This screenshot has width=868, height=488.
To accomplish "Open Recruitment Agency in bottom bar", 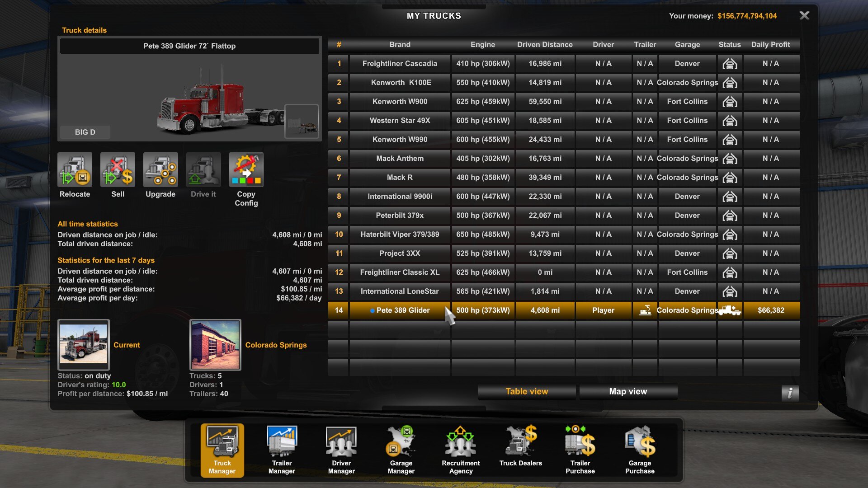I will coord(461,450).
